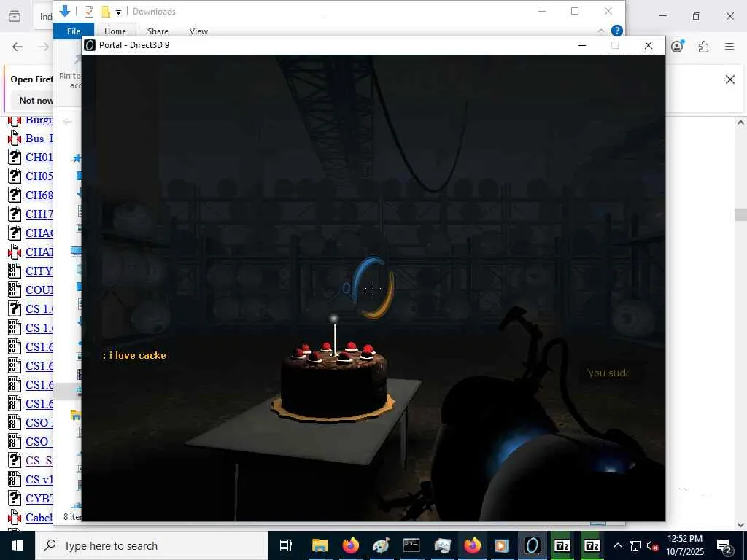Switch to the Portal taskbar icon
Viewport: 747px width, 560px height.
tap(532, 545)
